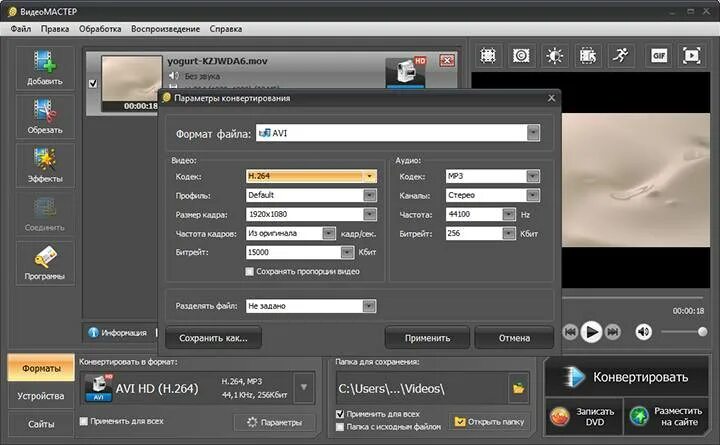The image size is (720, 445).
Task: Click the video seek progress bar
Action: pyautogui.click(x=633, y=299)
